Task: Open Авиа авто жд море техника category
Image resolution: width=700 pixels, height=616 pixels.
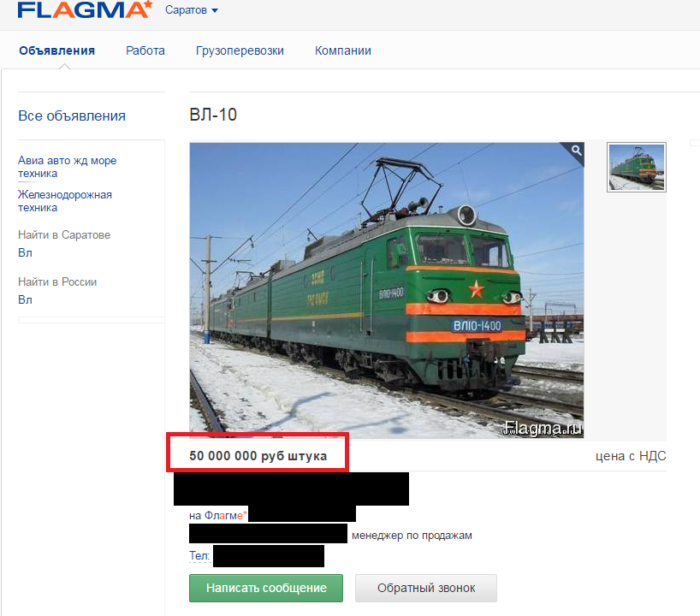Action: (67, 167)
